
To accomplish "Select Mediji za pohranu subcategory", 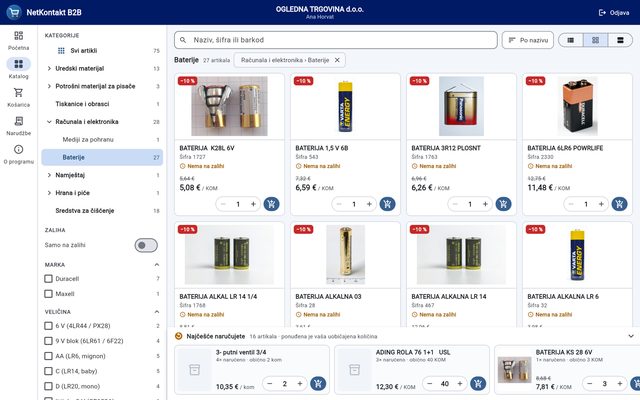I will [x=102, y=140].
